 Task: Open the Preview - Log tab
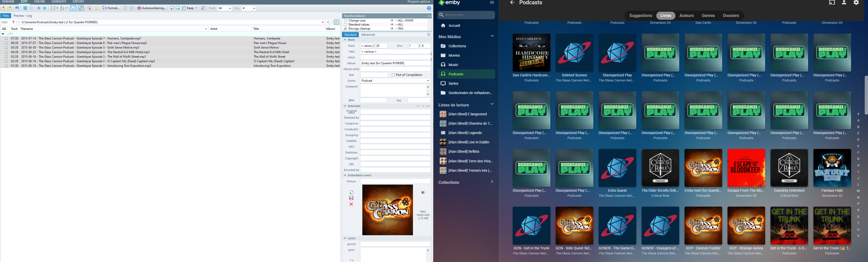coord(22,16)
